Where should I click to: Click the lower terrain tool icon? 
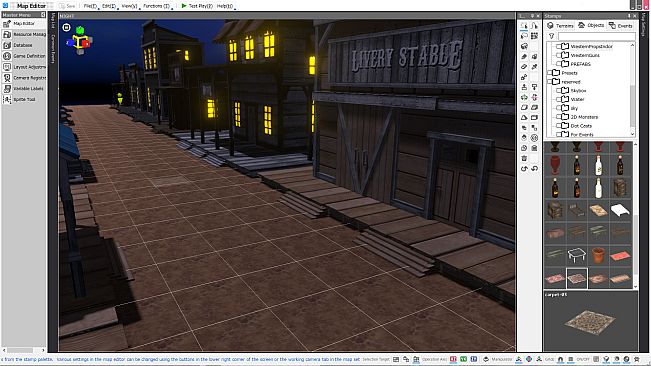click(x=534, y=87)
